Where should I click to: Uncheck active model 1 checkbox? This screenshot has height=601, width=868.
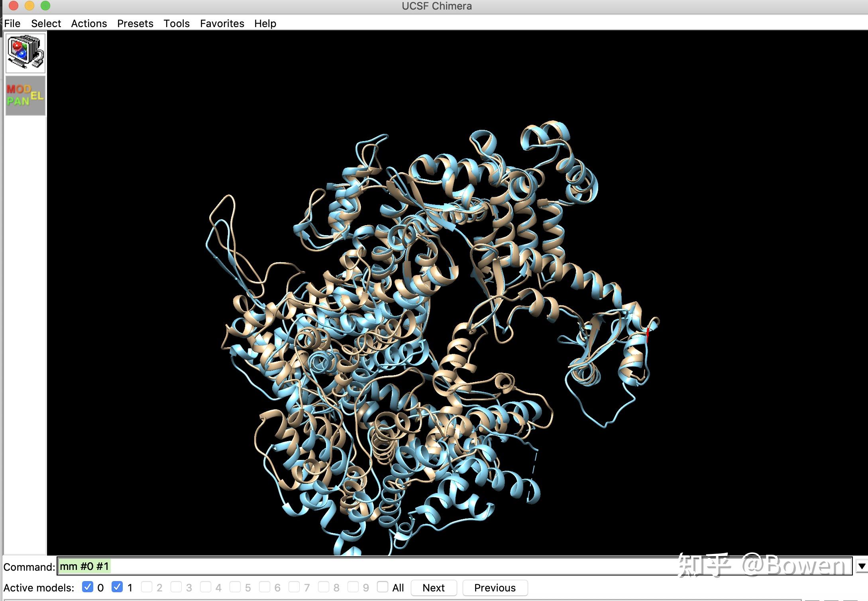pyautogui.click(x=117, y=587)
